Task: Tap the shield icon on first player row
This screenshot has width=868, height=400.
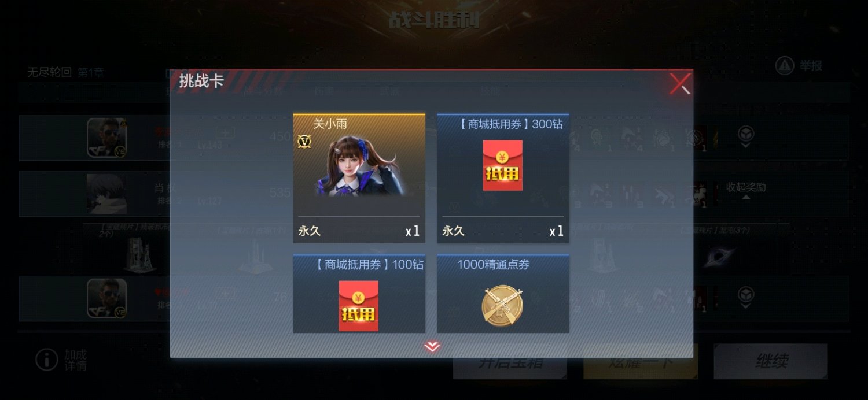Action: click(746, 135)
